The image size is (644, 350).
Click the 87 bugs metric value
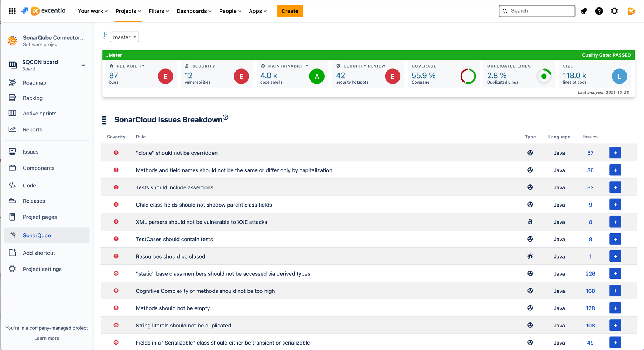point(113,75)
